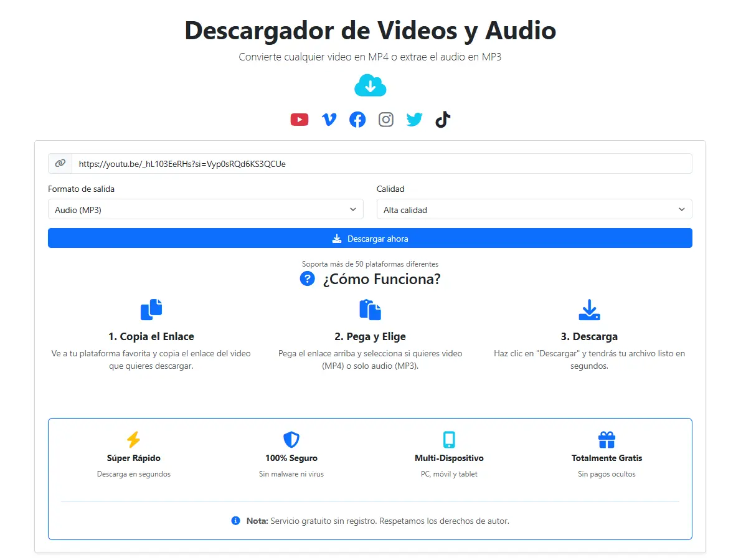The image size is (746, 560).
Task: Select the Instagram platform icon
Action: click(386, 119)
